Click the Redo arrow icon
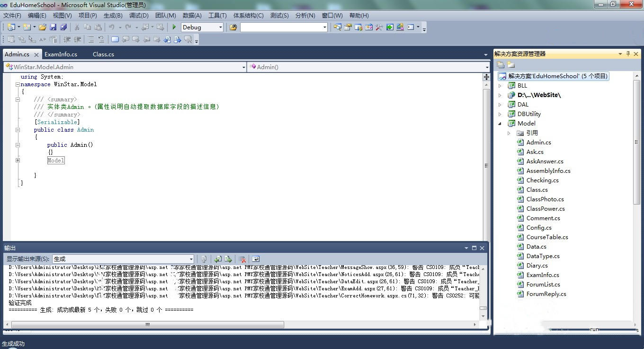Viewport: 644px width, 349px height. pos(128,27)
